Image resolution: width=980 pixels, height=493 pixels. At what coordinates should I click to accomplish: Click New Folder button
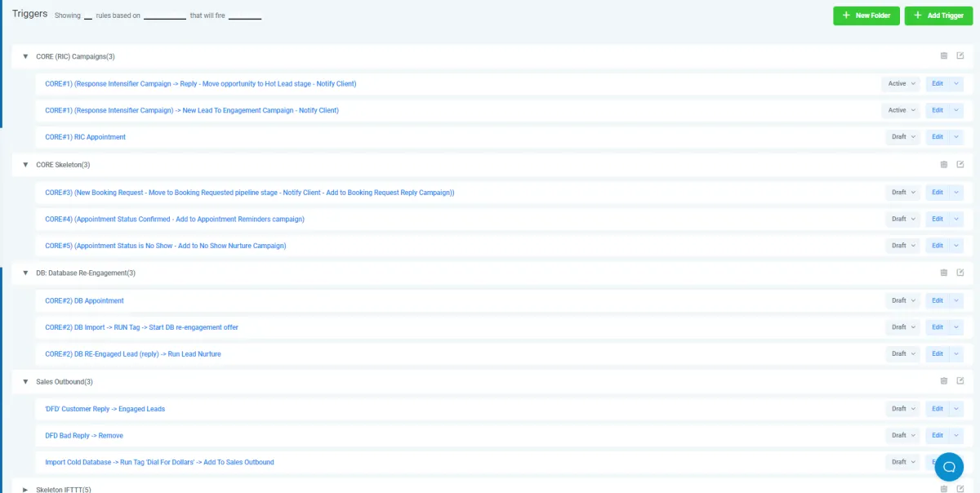pos(866,16)
